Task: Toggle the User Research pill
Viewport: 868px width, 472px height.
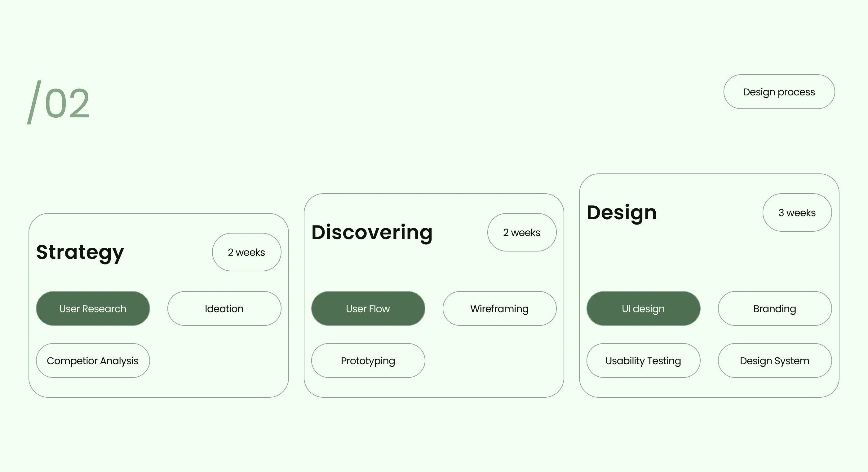Action: pyautogui.click(x=93, y=308)
